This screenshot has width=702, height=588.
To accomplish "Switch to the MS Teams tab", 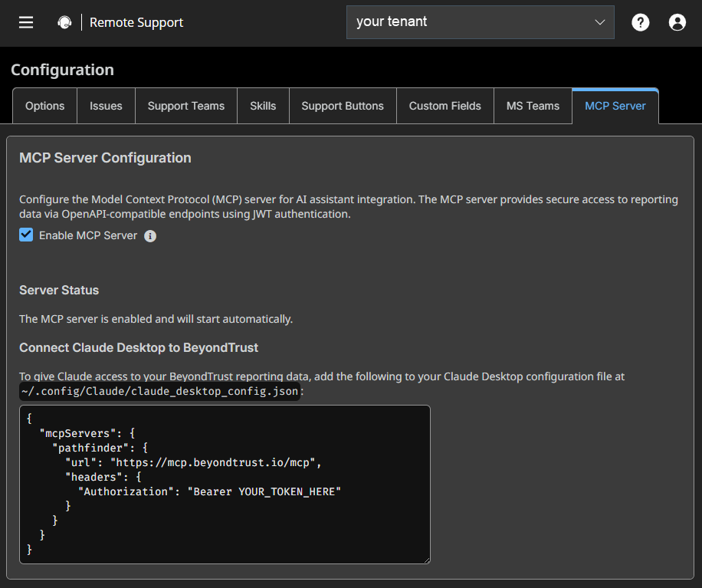I will pyautogui.click(x=533, y=106).
